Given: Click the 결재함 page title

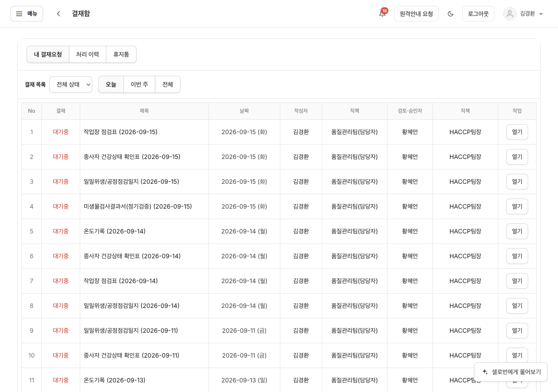Looking at the screenshot, I should click(81, 14).
